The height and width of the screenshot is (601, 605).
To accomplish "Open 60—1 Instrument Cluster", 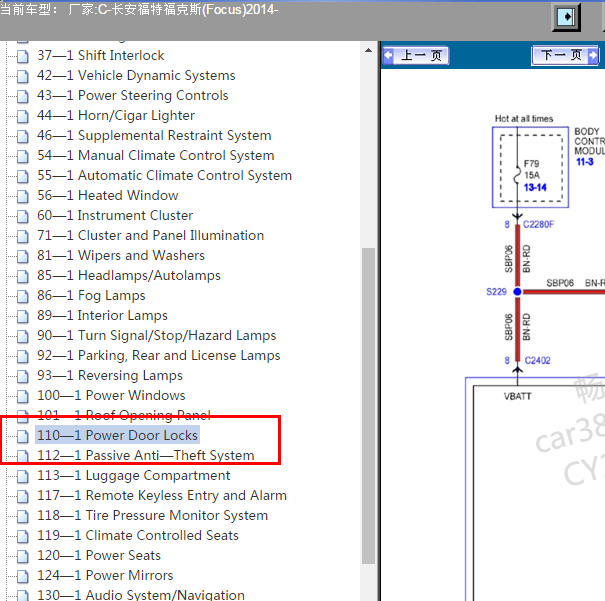I will click(x=115, y=216).
